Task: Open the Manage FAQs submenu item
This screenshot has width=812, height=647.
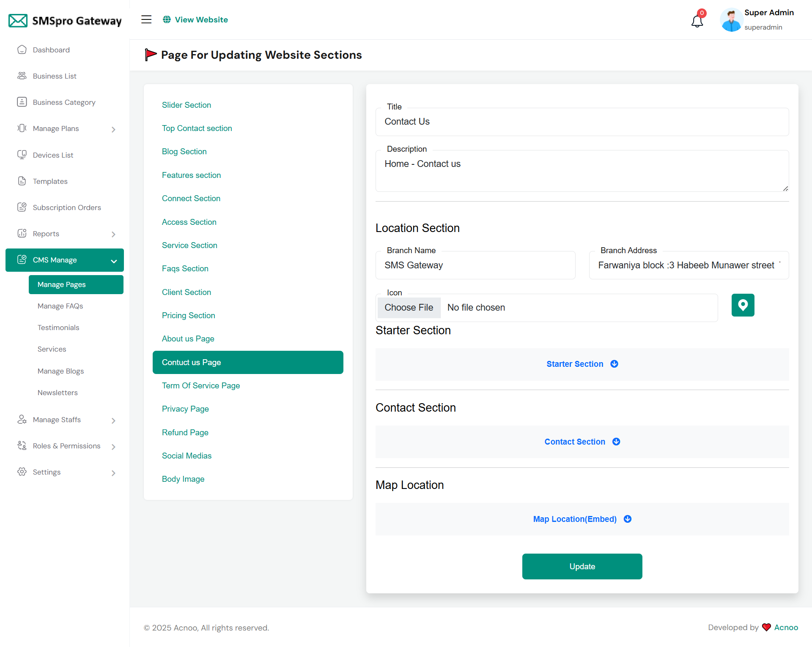Action: pyautogui.click(x=60, y=306)
